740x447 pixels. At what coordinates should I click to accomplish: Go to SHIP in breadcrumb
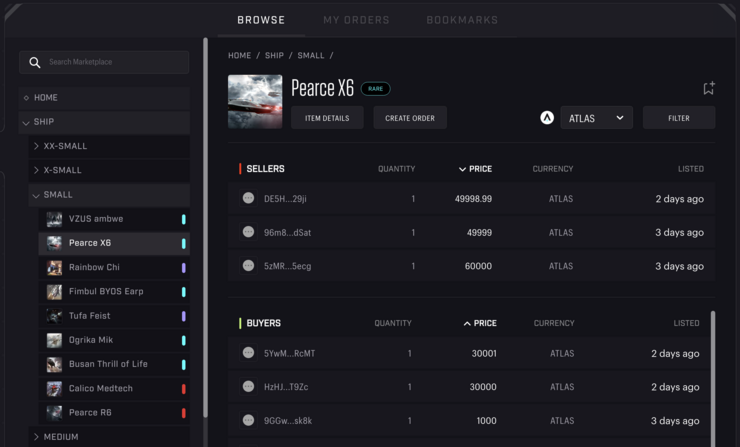tap(274, 56)
